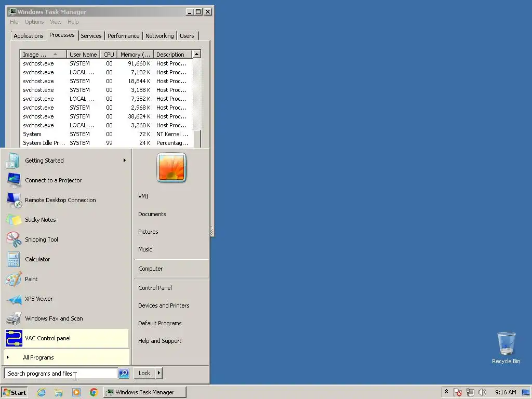Open shutdown options arrow next to Lock

pos(158,373)
